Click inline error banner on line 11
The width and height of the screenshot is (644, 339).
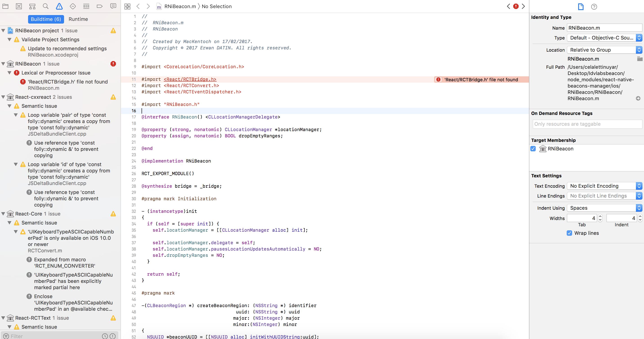pos(481,79)
